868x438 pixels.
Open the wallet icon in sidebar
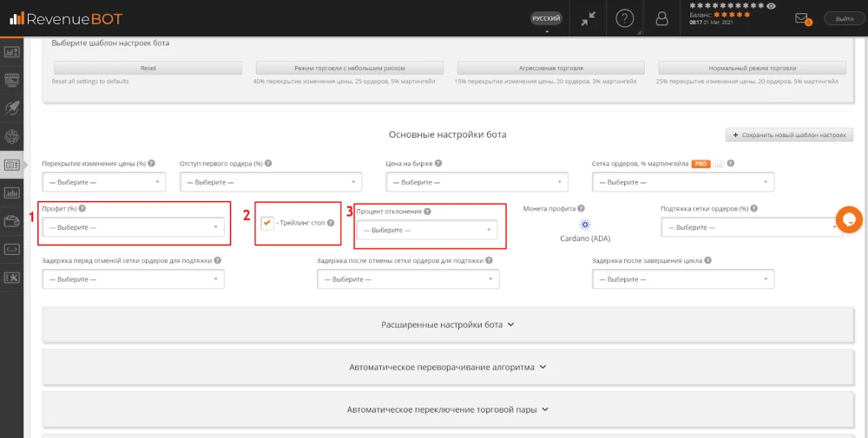coord(11,221)
